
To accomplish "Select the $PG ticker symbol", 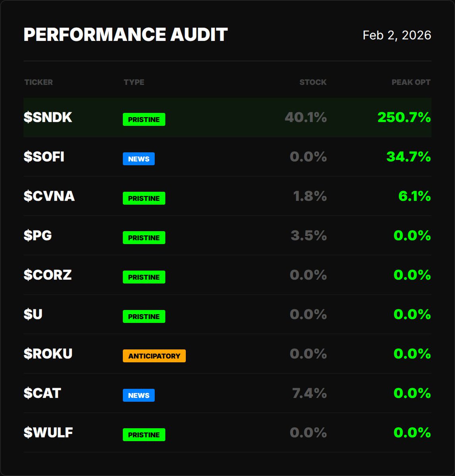I will (38, 235).
